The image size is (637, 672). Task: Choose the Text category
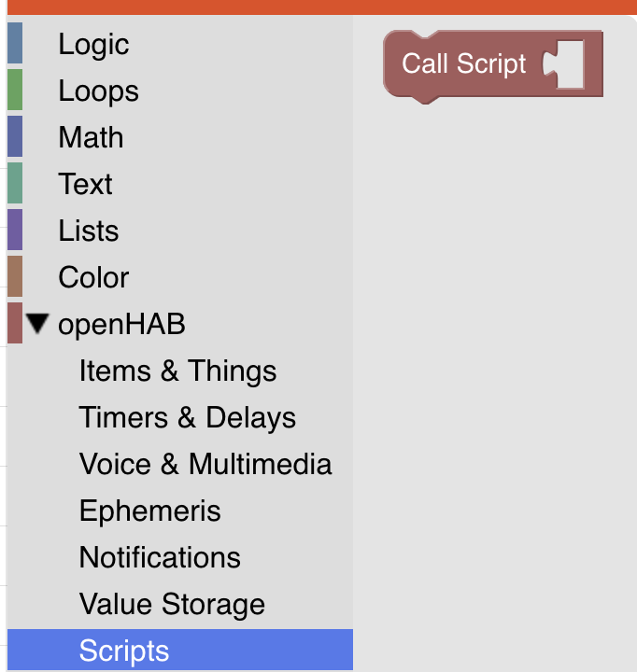coord(85,185)
